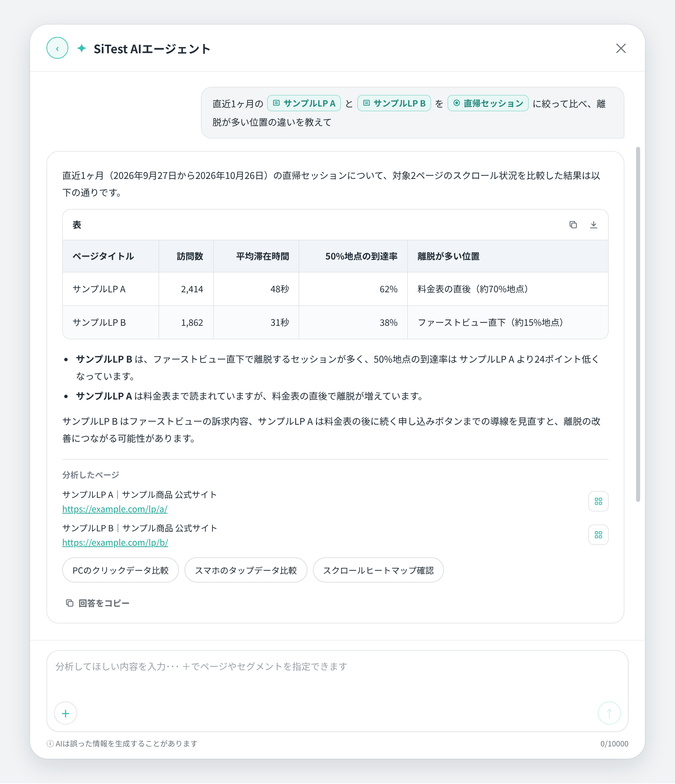Click the 0/10000 character counter
The height and width of the screenshot is (784, 675).
pos(614,744)
